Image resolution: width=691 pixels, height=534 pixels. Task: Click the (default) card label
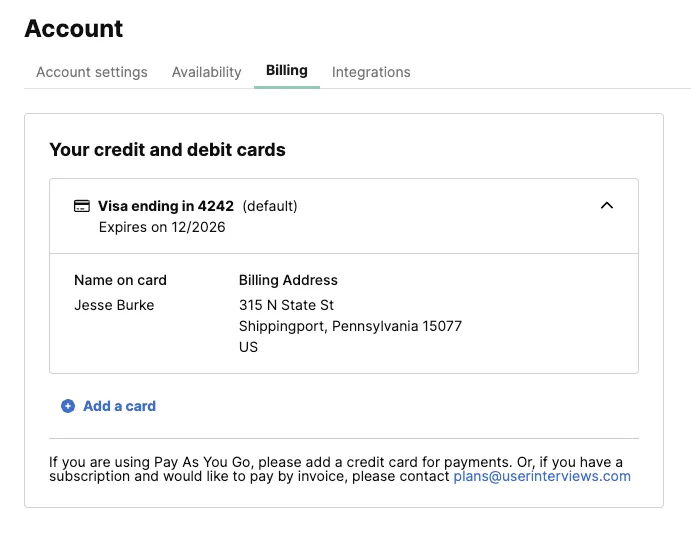(270, 206)
